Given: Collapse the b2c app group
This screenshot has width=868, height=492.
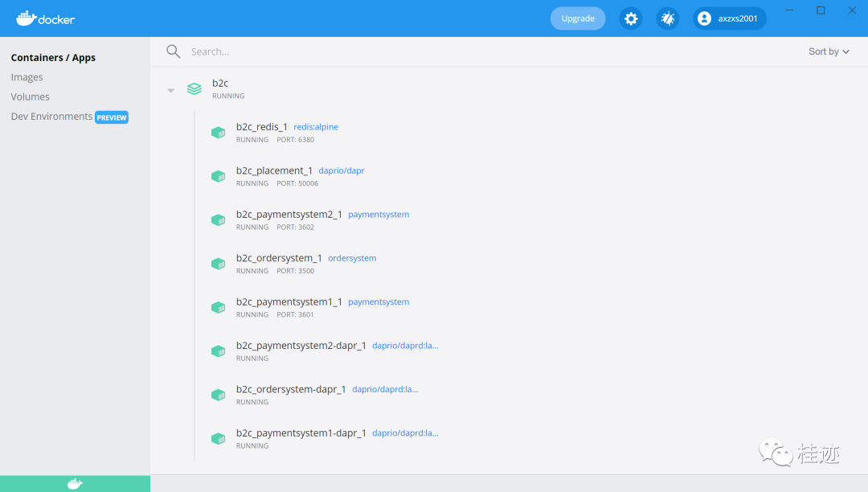Looking at the screenshot, I should click(170, 90).
